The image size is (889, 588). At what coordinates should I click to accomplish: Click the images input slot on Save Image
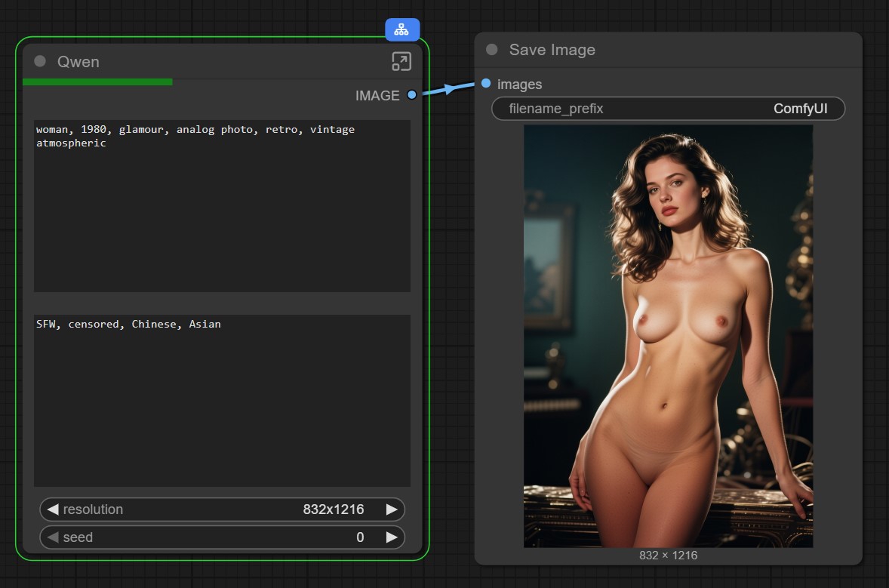486,84
